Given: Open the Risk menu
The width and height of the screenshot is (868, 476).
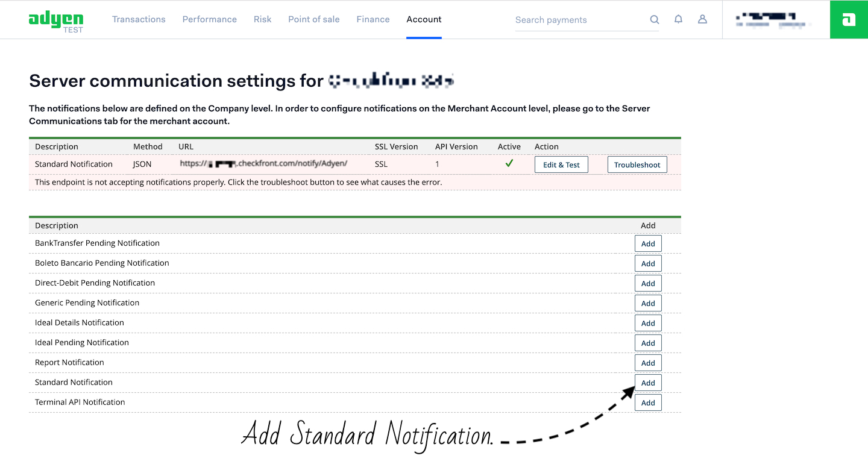Looking at the screenshot, I should coord(262,19).
